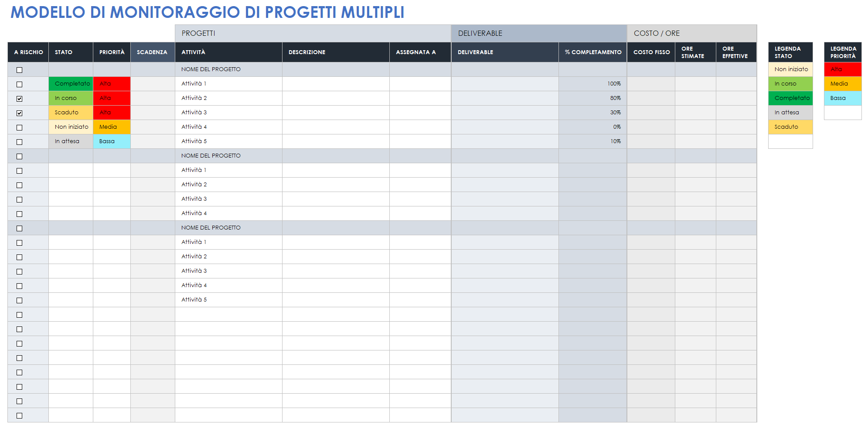
Task: Click the Non iniziato cell in the STATO column
Action: pos(71,127)
